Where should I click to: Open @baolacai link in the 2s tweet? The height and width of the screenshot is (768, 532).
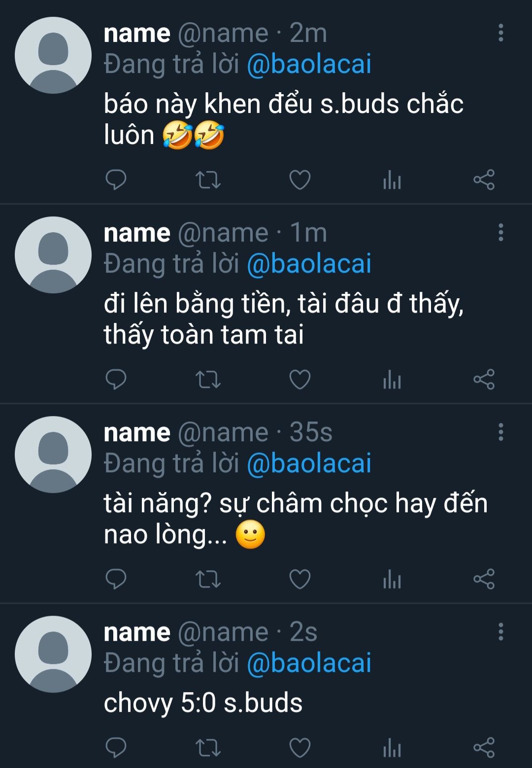(x=309, y=663)
